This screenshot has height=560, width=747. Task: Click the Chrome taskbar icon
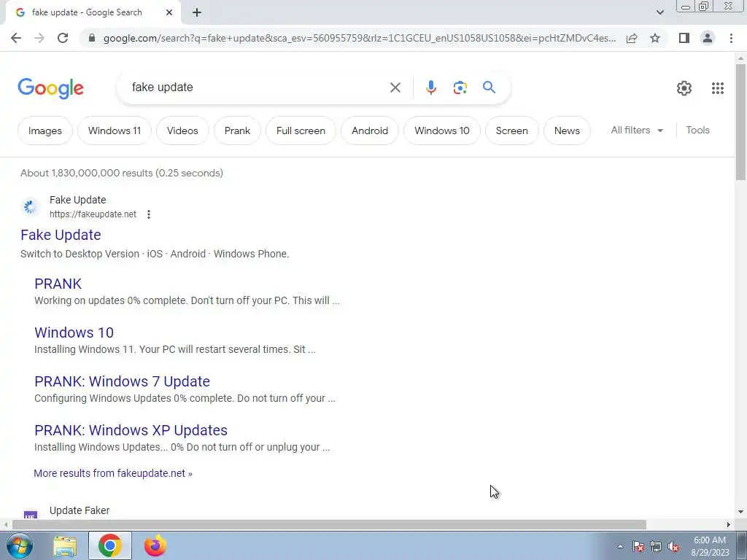coord(109,545)
